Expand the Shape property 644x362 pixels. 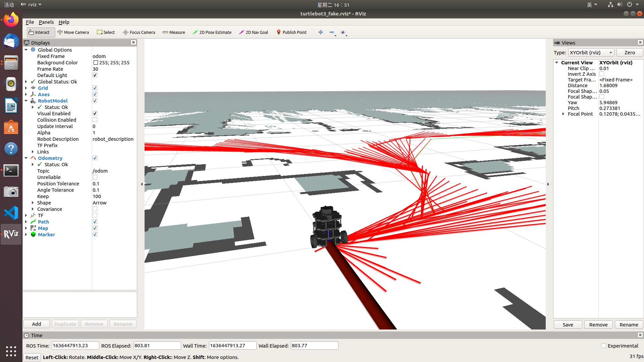[x=33, y=202]
